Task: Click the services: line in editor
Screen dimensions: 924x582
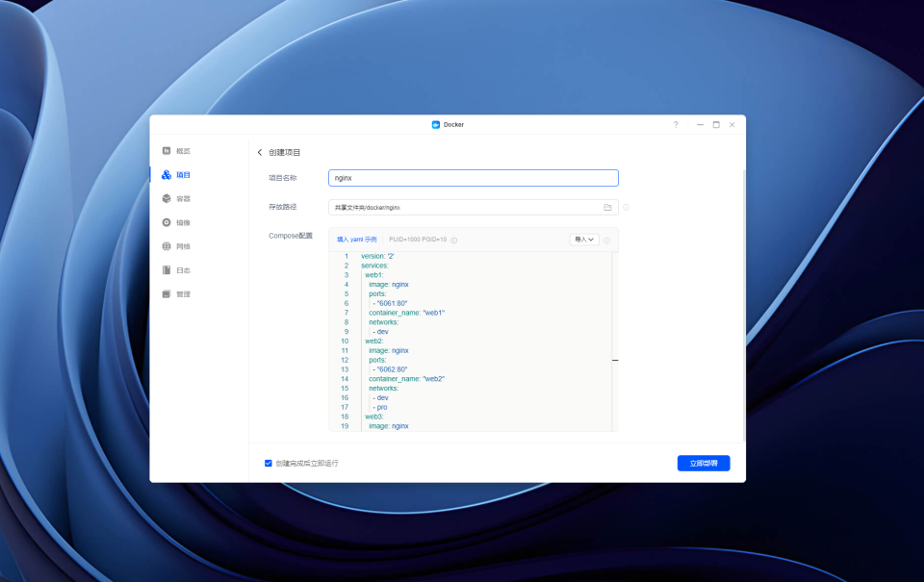Action: 374,266
